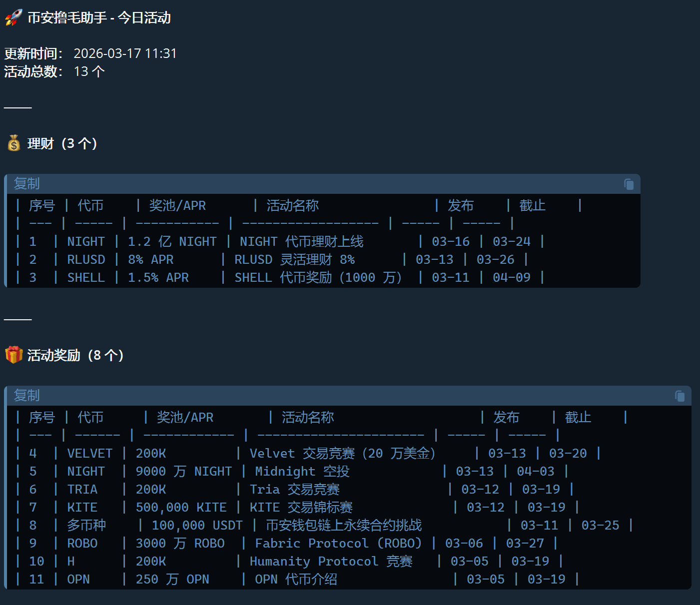Click the 复制 label above the 活动奖励 table
Image resolution: width=700 pixels, height=605 pixels.
(26, 396)
